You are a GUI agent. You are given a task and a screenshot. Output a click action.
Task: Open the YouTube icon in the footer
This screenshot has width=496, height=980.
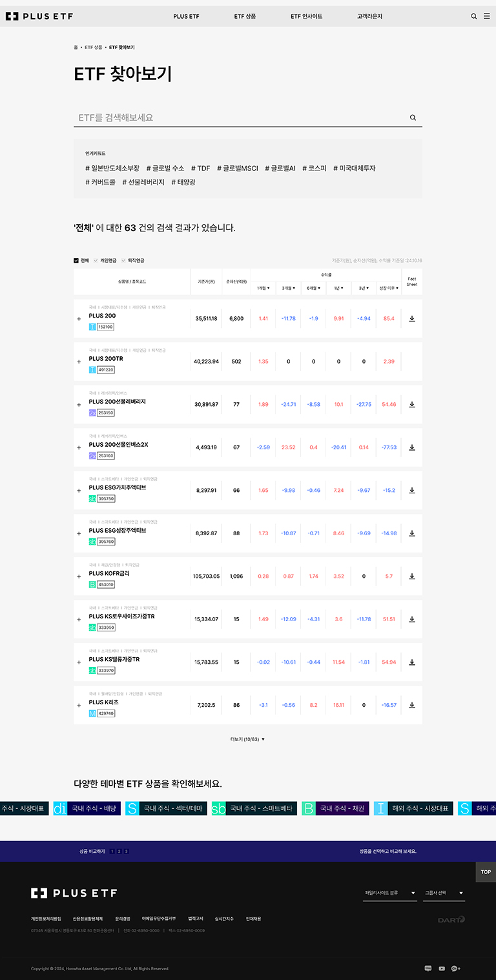coord(441,968)
